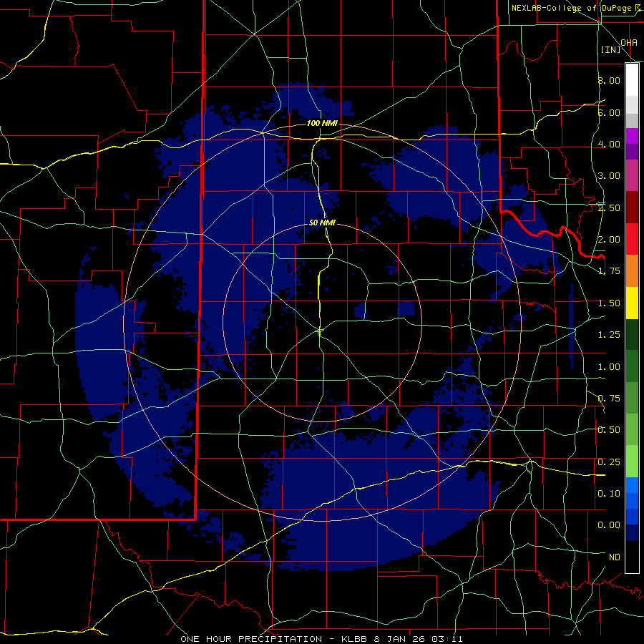Screen dimensions: 644x644
Task: Click the 100 NMI range ring label
Action: pyautogui.click(x=321, y=123)
